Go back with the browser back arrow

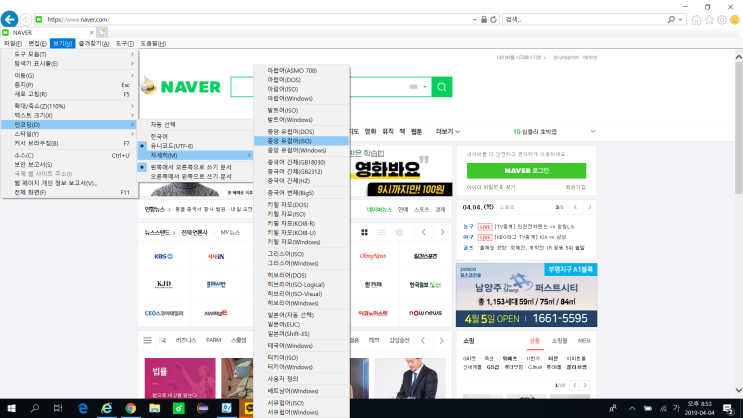pos(9,19)
